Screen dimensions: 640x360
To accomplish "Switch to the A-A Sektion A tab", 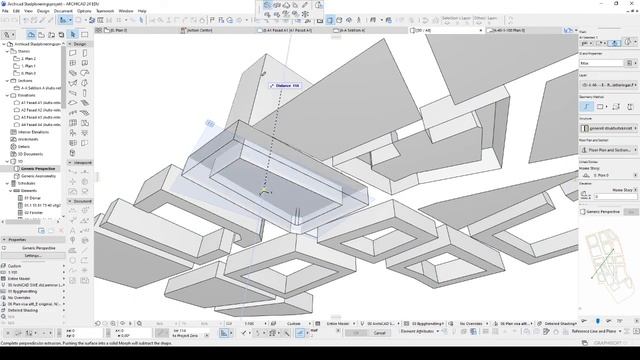I will (371, 30).
